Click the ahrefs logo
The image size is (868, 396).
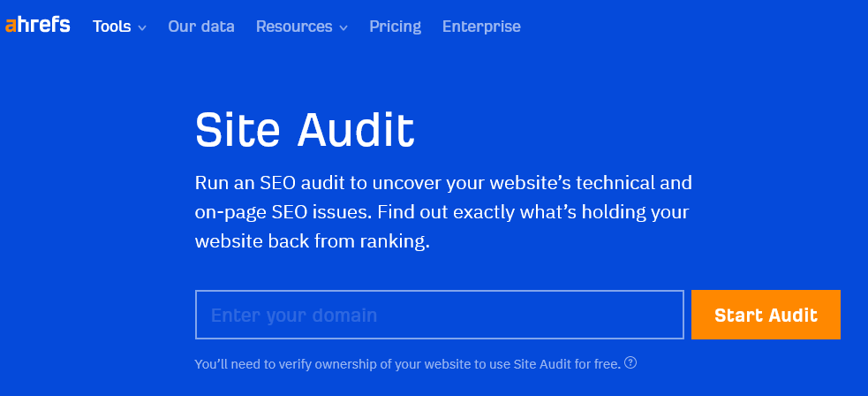[37, 26]
